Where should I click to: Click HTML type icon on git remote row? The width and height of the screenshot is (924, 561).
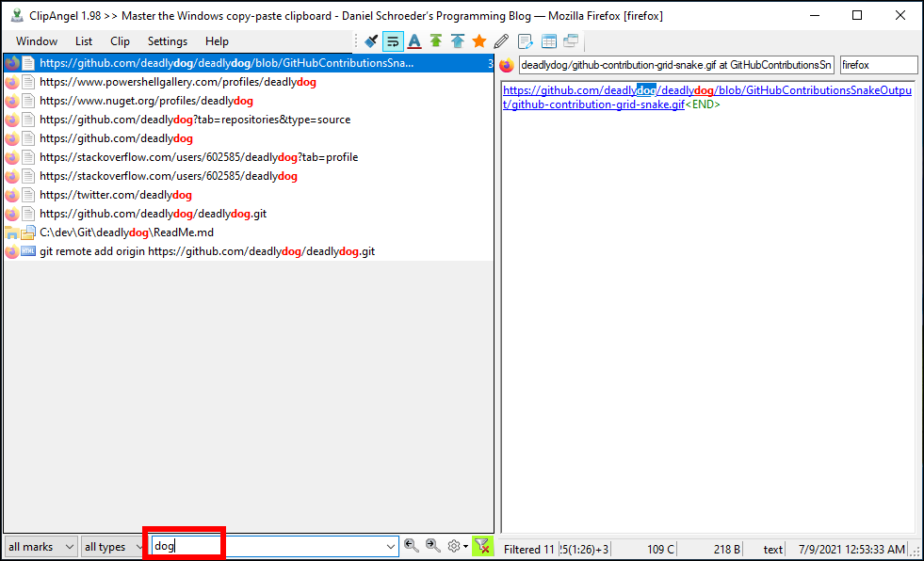point(28,251)
